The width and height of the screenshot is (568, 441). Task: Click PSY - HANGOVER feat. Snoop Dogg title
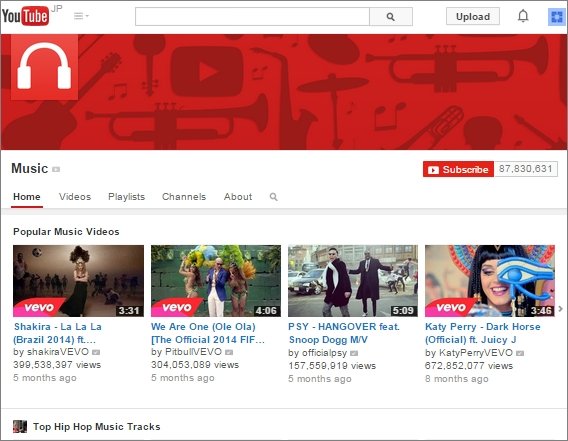[344, 333]
